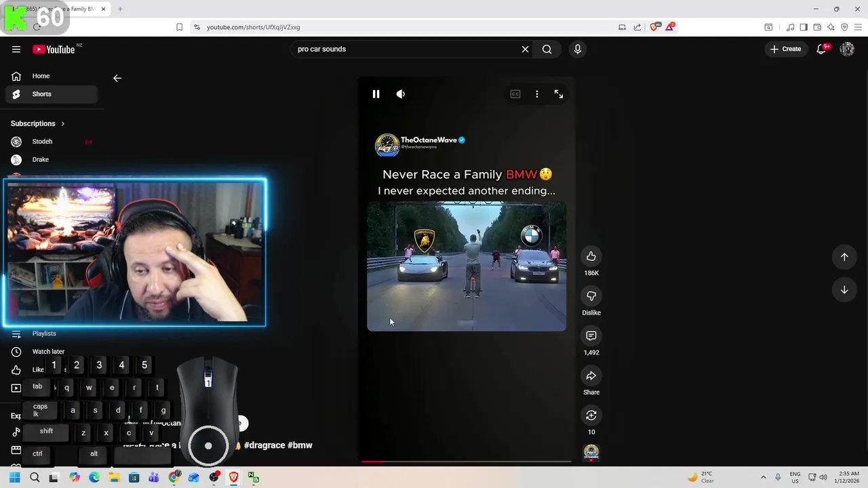This screenshot has height=488, width=868.
Task: Run search with the magnifier button
Action: pyautogui.click(x=547, y=49)
